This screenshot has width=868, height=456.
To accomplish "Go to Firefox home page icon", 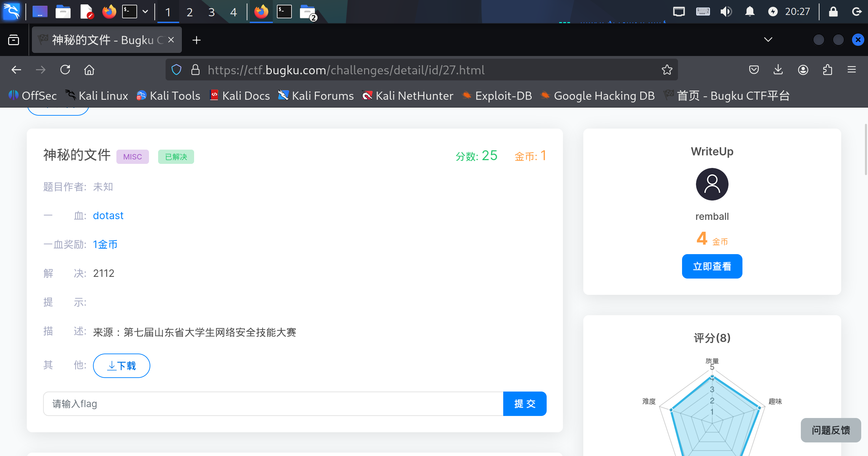I will click(89, 70).
